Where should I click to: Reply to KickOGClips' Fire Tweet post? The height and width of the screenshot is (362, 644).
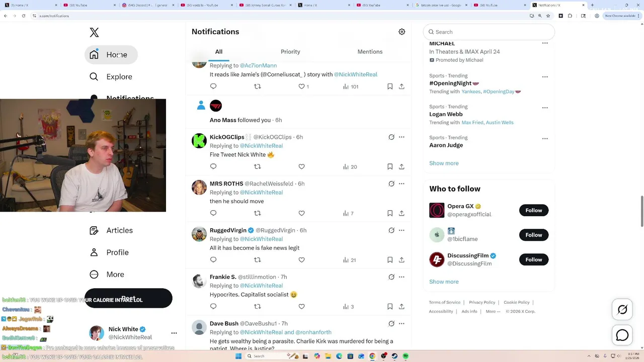point(213,166)
